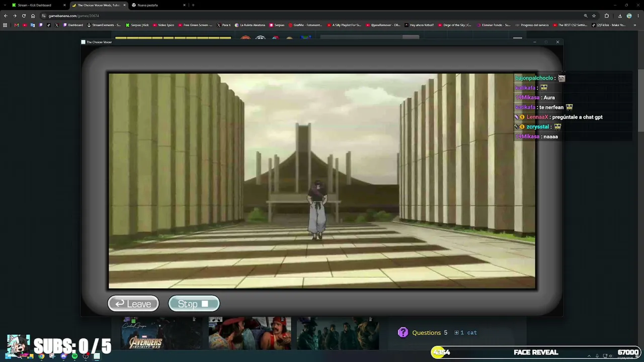Open the Dashboard bookmark

(73, 25)
